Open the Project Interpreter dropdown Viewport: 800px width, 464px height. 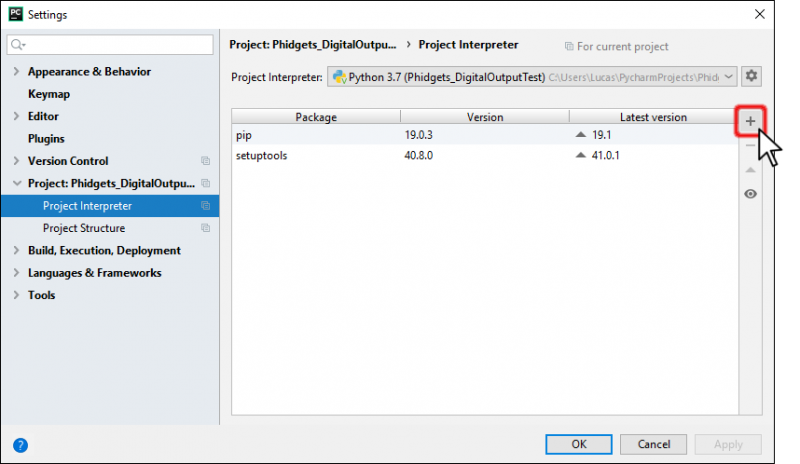coord(532,77)
